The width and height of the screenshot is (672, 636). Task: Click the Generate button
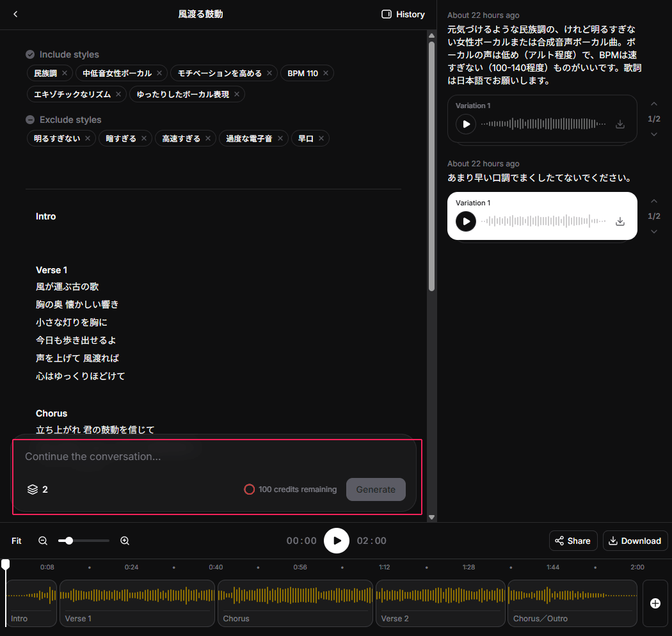(376, 489)
